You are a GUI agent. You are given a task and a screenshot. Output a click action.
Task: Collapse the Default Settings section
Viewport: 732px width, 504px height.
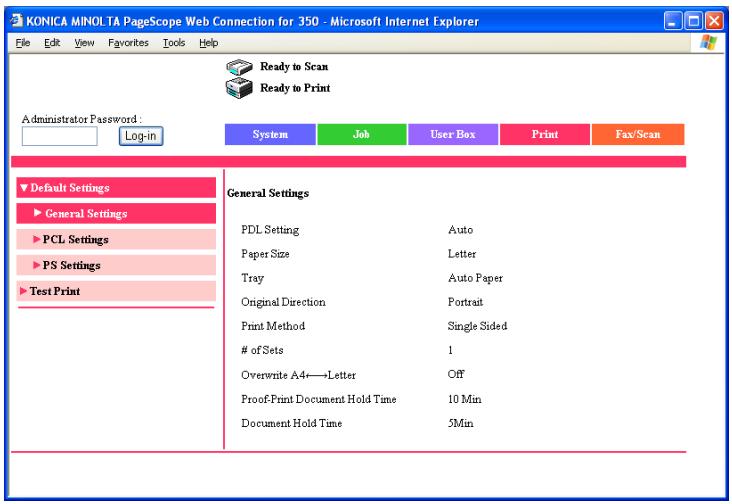[x=116, y=188]
